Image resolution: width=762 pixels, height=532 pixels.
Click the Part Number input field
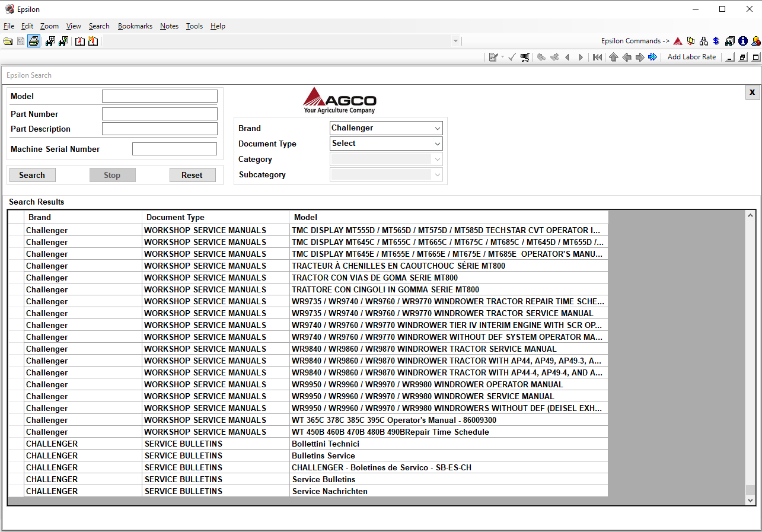tap(160, 114)
